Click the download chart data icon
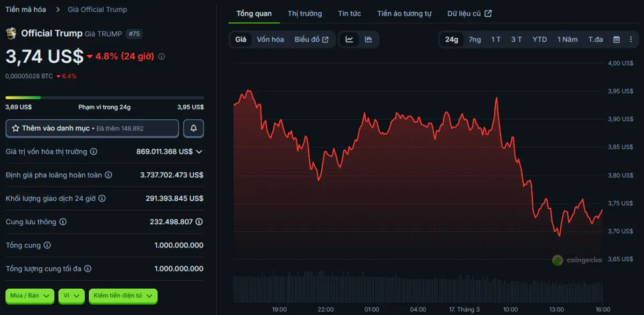Image resolution: width=644 pixels, height=315 pixels. click(631, 39)
